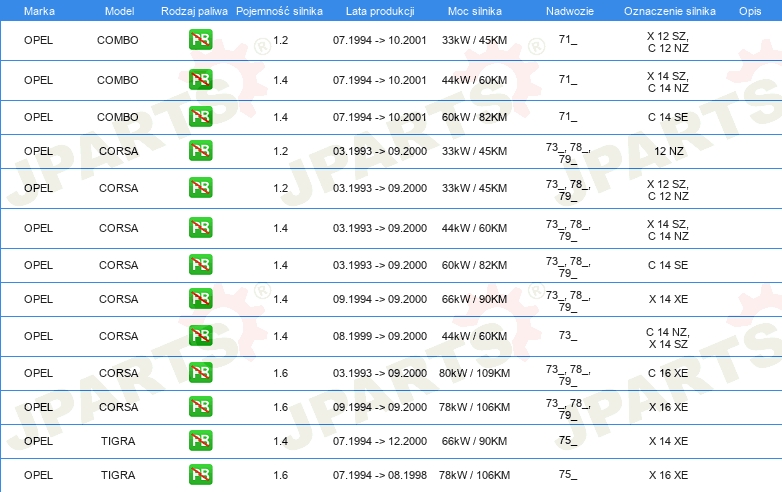
Task: Click the 1.6 capacity cell in the TIGRA row
Action: click(x=281, y=475)
